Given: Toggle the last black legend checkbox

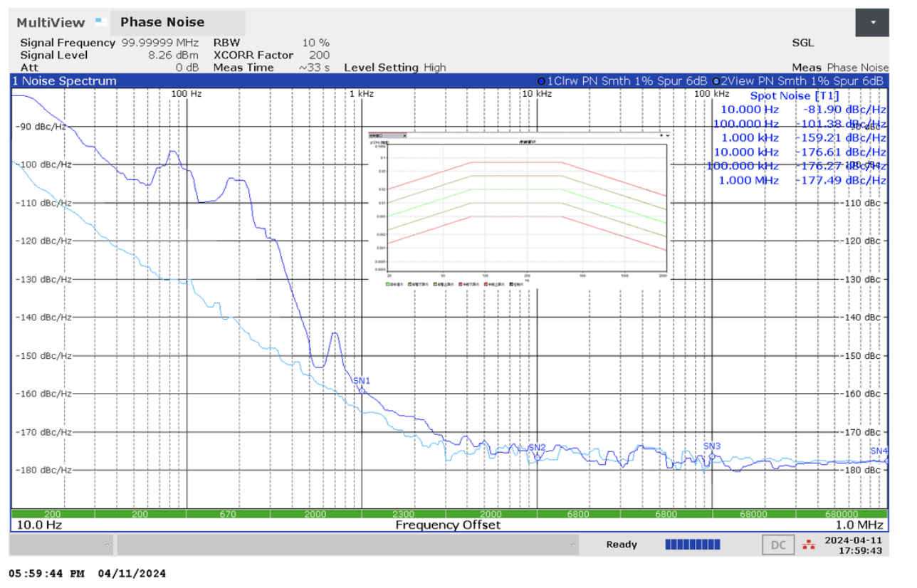Looking at the screenshot, I should pyautogui.click(x=512, y=284).
